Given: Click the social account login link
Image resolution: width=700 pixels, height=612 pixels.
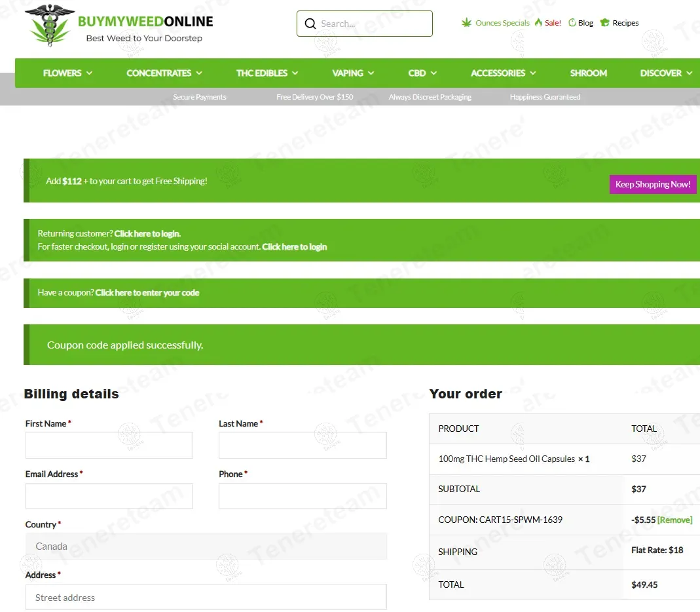Looking at the screenshot, I should pyautogui.click(x=294, y=246).
